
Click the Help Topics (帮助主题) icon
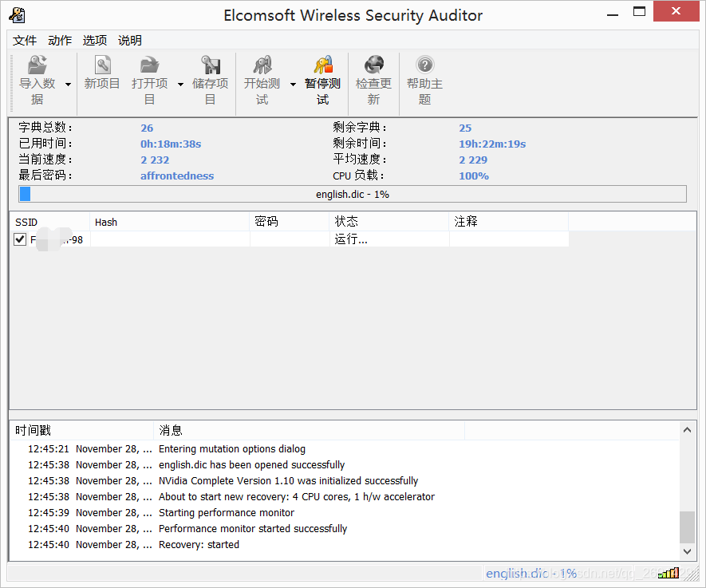point(424,65)
